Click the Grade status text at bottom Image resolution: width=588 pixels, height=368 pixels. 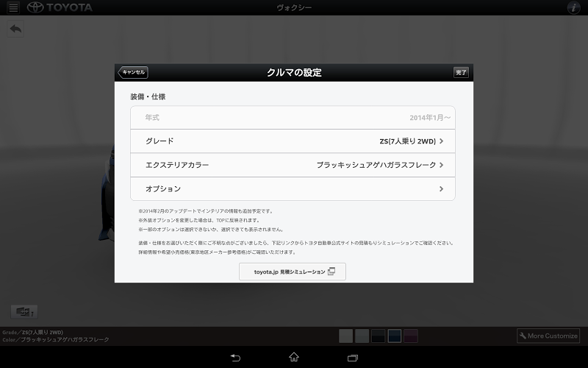click(x=32, y=333)
